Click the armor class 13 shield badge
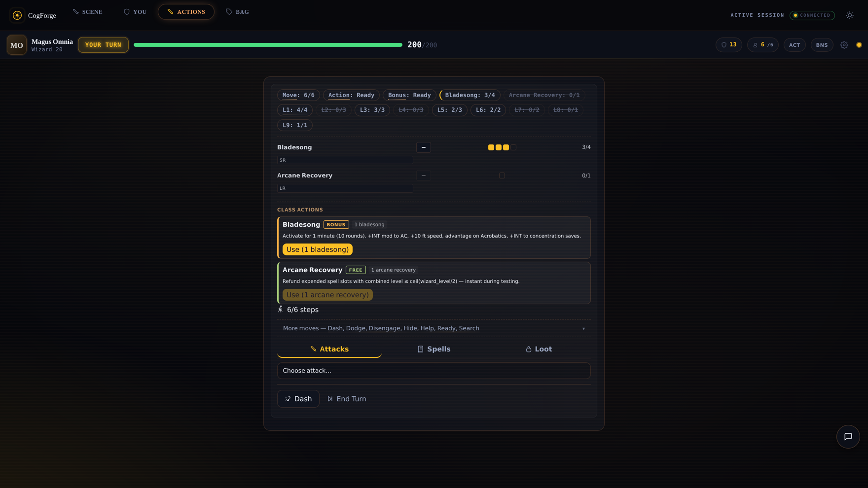 point(728,45)
